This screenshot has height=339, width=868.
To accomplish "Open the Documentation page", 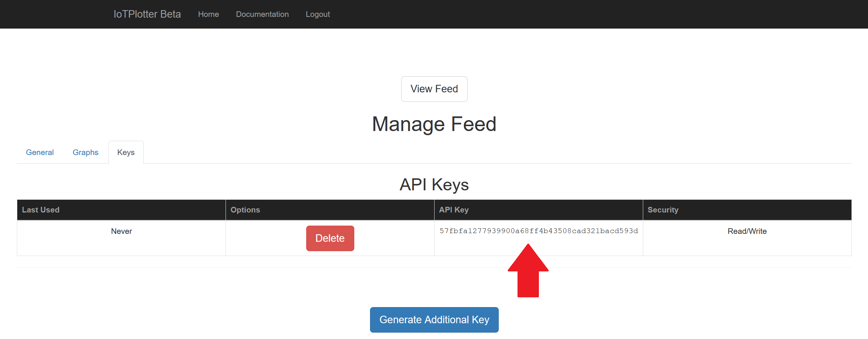I will click(x=262, y=14).
